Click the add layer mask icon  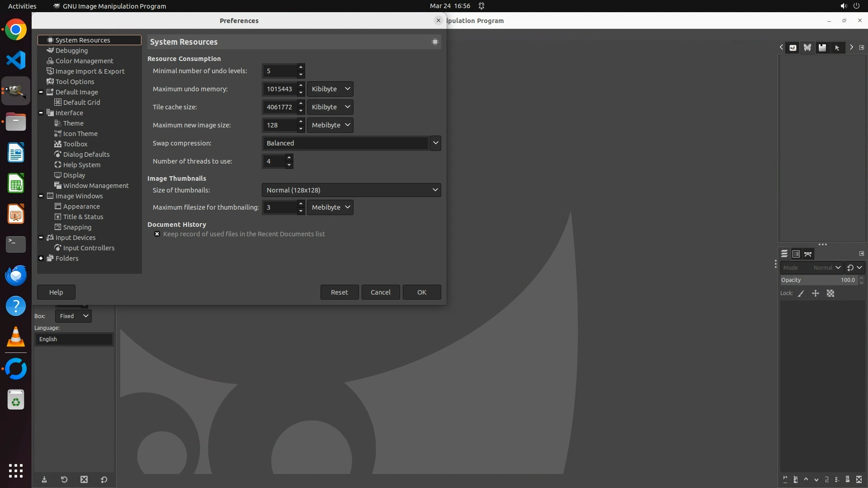click(x=848, y=479)
